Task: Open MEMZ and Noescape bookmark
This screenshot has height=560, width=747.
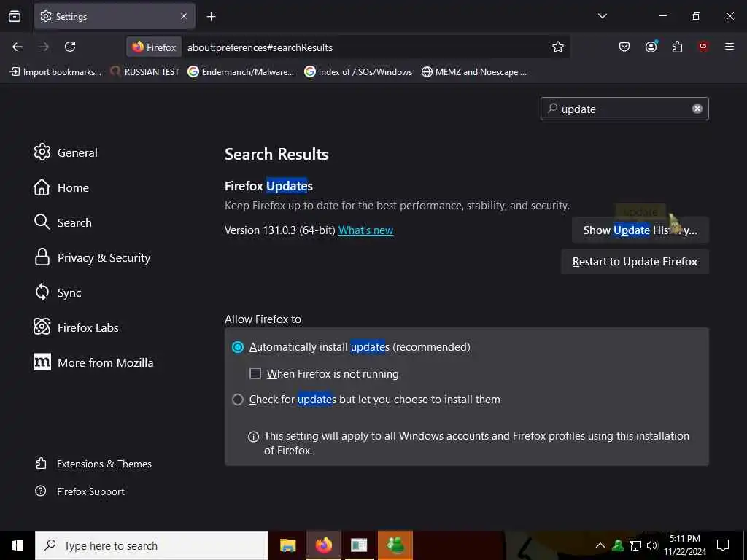Action: tap(474, 72)
